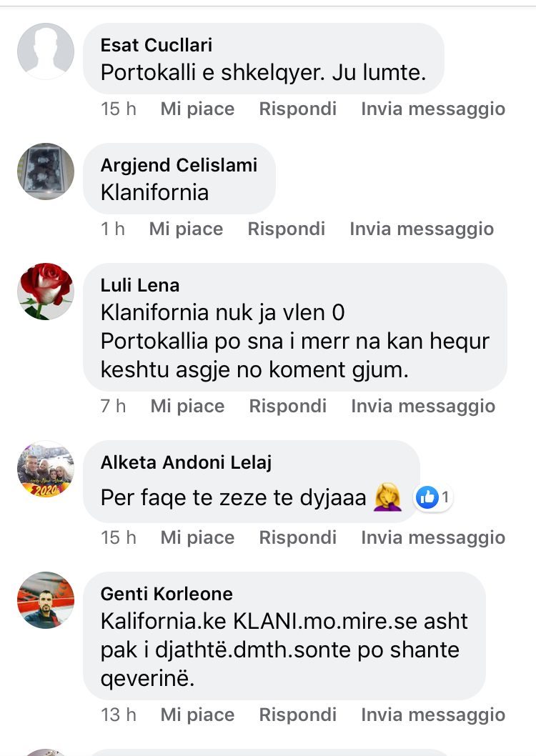Image resolution: width=536 pixels, height=756 pixels.
Task: Reply to Esat Cucllari's comment via Rispondi
Action: click(x=298, y=109)
